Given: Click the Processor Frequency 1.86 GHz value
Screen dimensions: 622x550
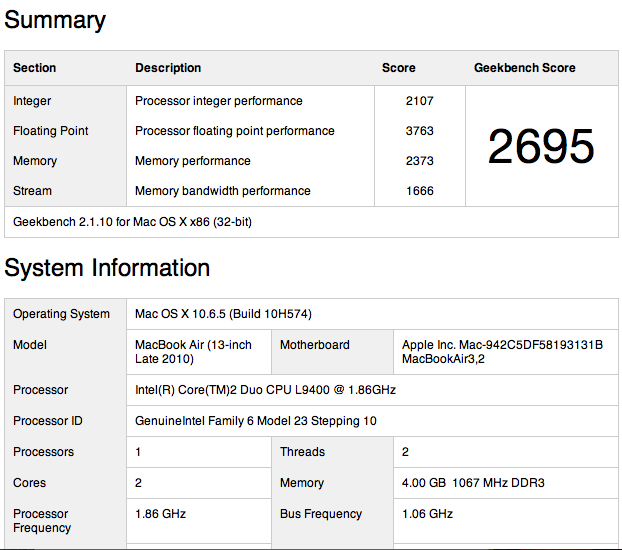Looking at the screenshot, I should [160, 514].
